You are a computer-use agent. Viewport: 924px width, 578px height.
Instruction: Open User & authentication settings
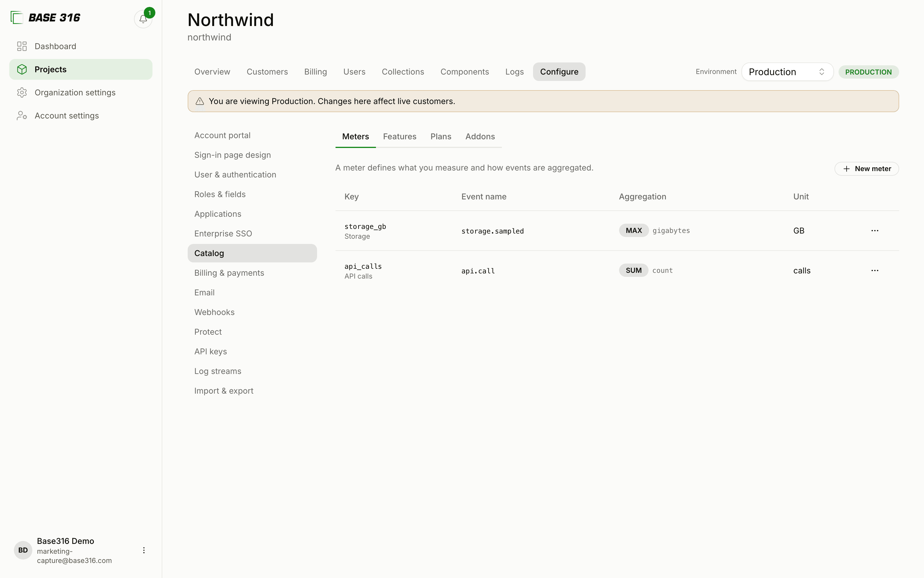pyautogui.click(x=252, y=175)
